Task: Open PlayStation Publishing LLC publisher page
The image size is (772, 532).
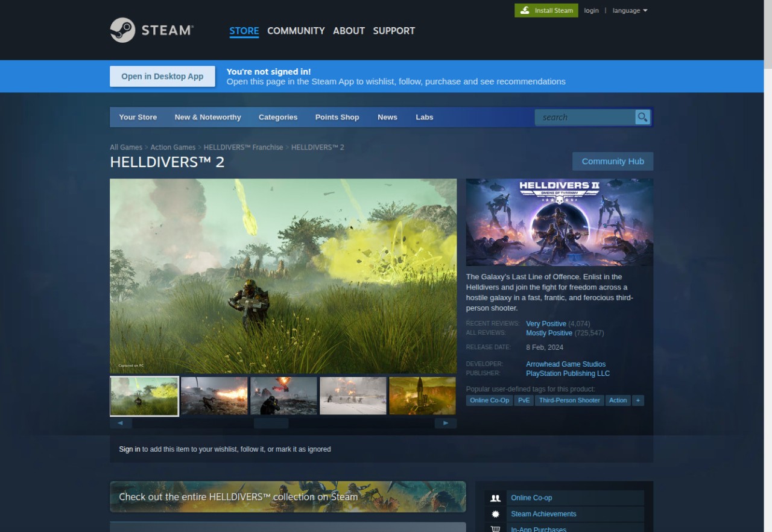Action: (568, 373)
